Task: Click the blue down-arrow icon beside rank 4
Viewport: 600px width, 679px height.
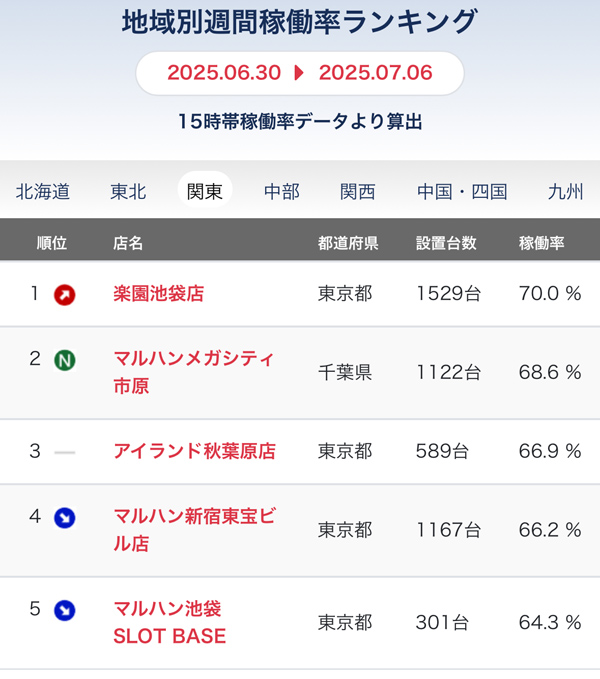Action: point(65,518)
